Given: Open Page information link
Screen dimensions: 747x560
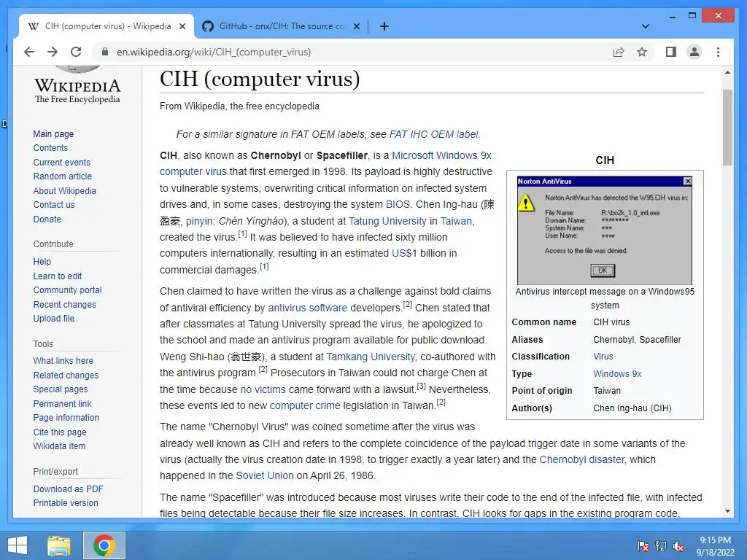Looking at the screenshot, I should click(66, 418).
